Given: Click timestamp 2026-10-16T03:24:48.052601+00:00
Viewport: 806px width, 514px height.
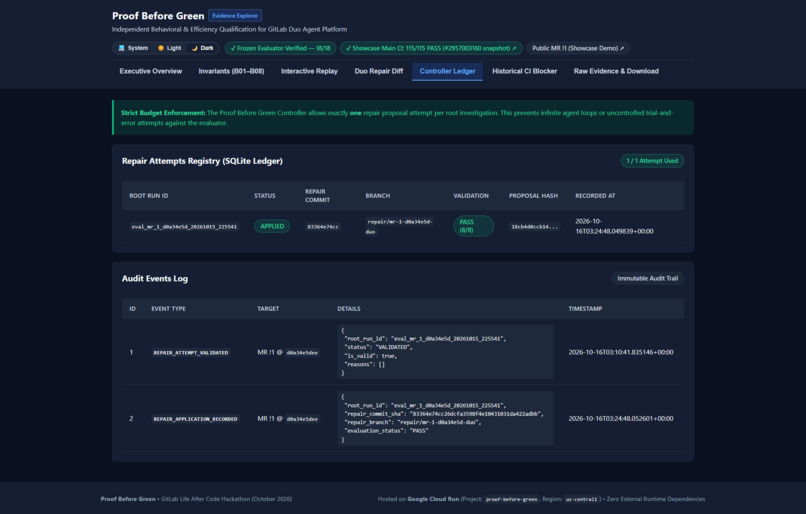Looking at the screenshot, I should pyautogui.click(x=620, y=418).
